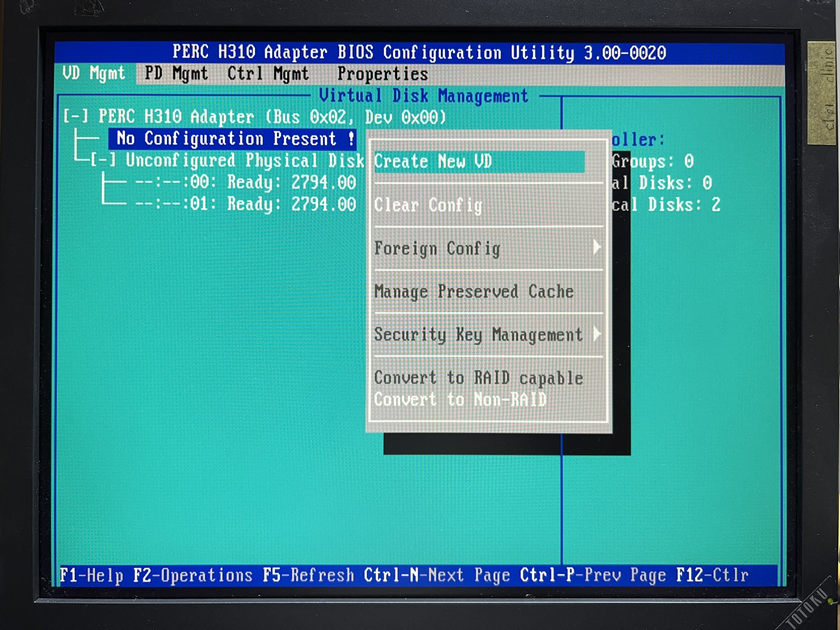Screen dimensions: 840x630
Task: Click Ctrl-N-Next Page in footer
Action: click(x=437, y=575)
